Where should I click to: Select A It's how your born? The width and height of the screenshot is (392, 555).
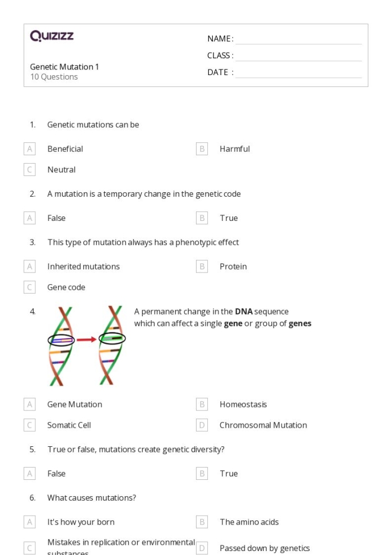(30, 522)
